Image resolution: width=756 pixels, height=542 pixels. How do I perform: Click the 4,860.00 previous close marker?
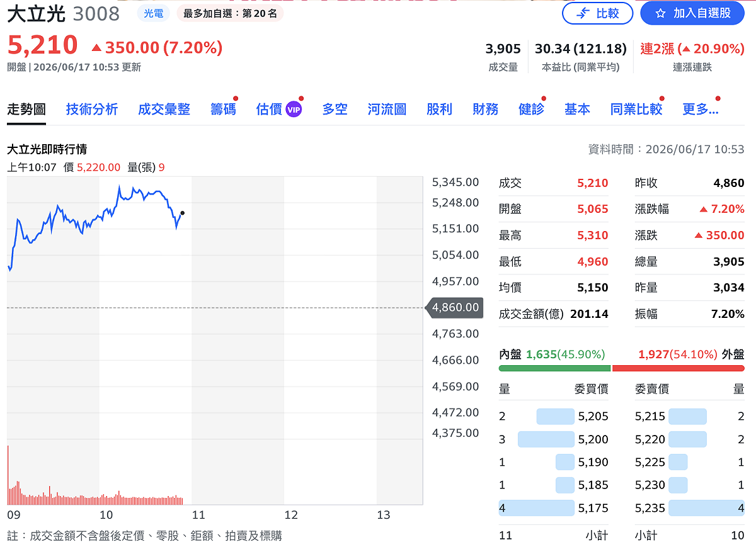[455, 308]
